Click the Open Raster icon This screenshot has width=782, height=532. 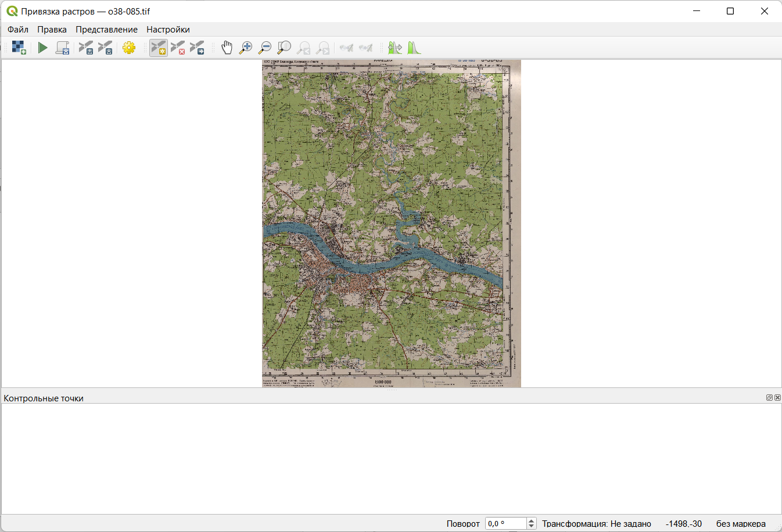pos(19,48)
